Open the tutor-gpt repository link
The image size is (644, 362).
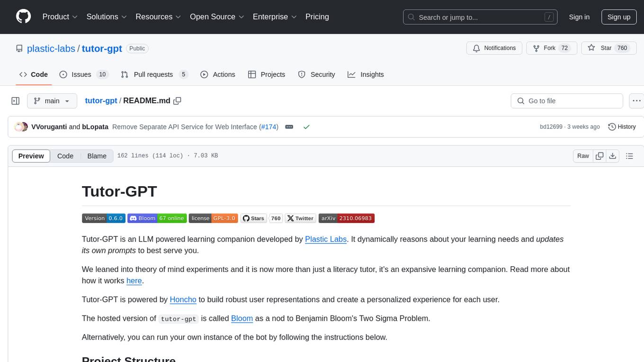[x=102, y=48]
